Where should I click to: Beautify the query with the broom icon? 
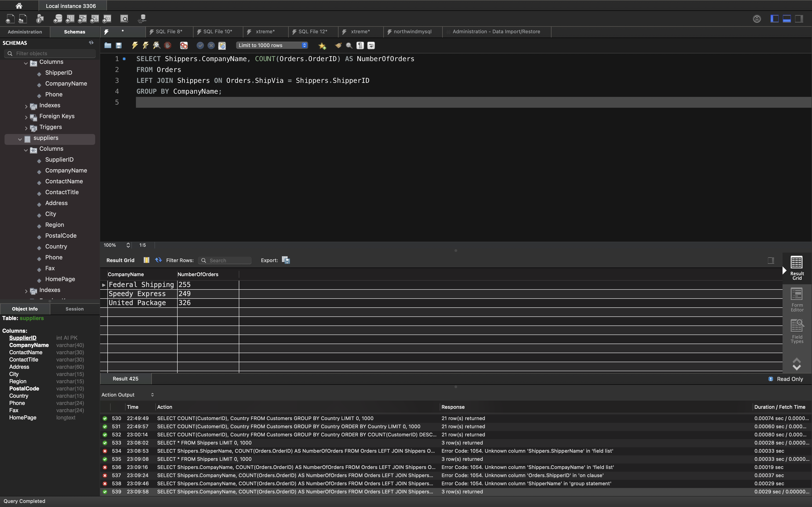tap(338, 45)
